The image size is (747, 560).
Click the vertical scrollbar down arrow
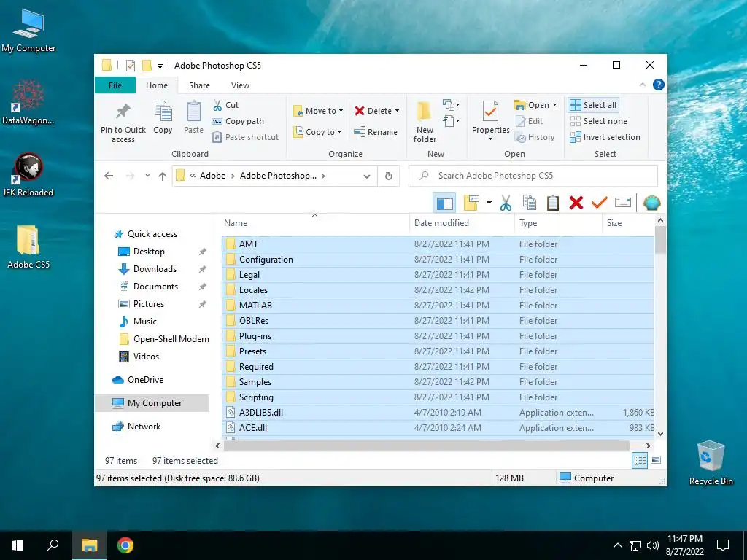coord(660,433)
